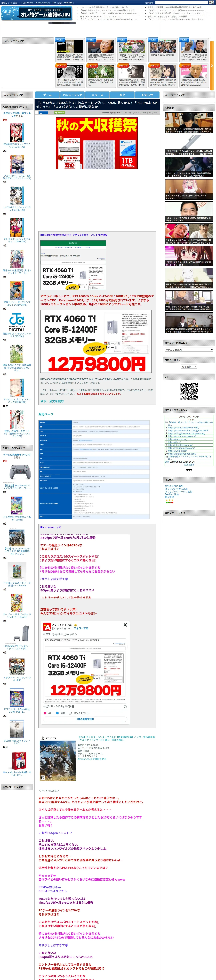216x980 pixels.
Task: Open the ニュース navigation tab
Action: click(x=97, y=95)
